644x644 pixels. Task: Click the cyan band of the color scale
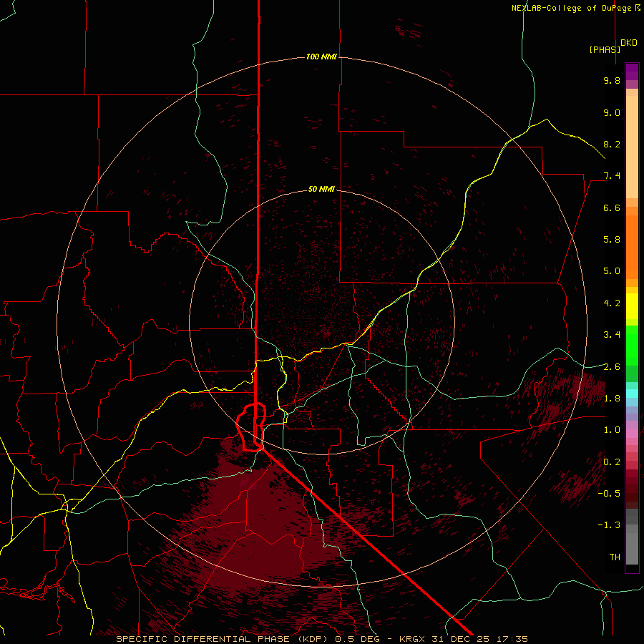point(632,394)
